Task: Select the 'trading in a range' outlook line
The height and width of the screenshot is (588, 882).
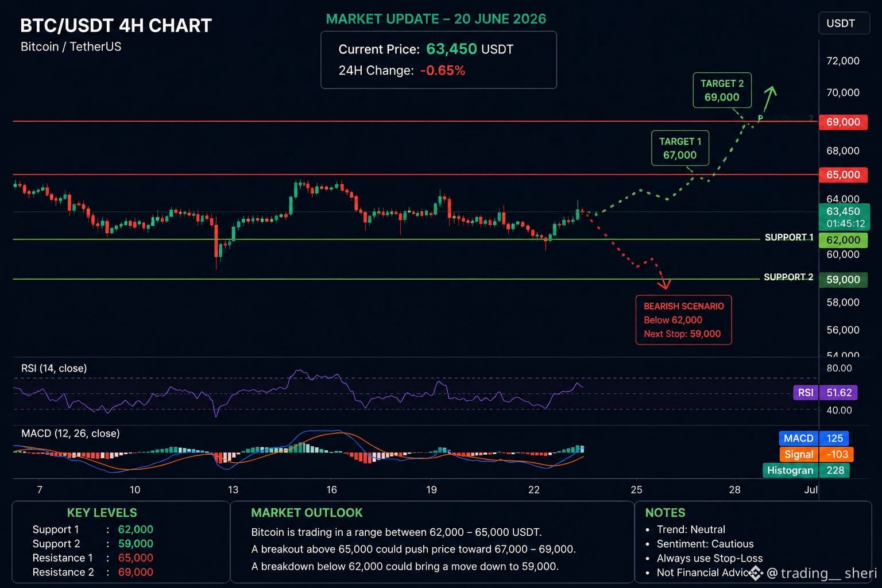Action: (x=396, y=532)
